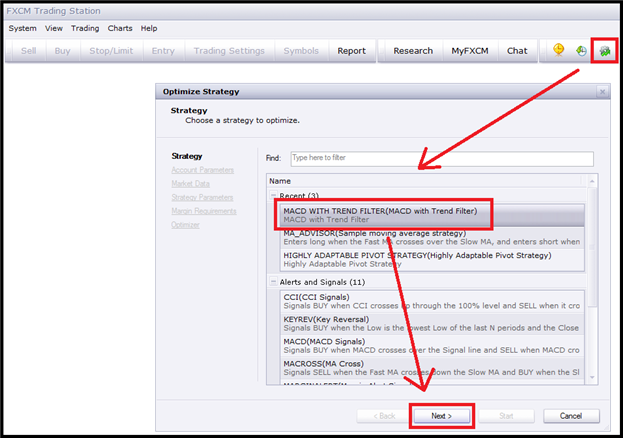The width and height of the screenshot is (623, 438).
Task: Click the < Back button
Action: coord(384,416)
